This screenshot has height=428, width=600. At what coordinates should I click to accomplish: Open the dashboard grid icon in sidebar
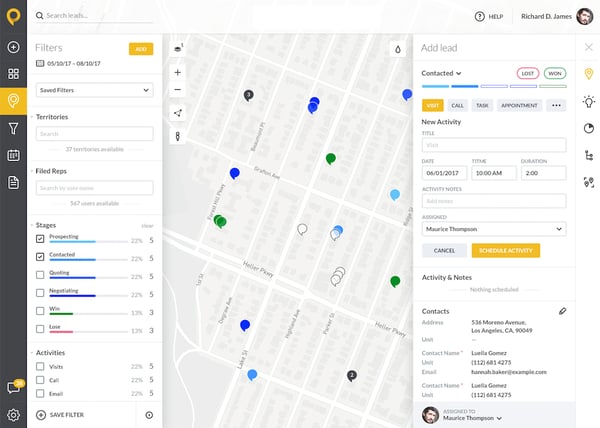pyautogui.click(x=13, y=73)
